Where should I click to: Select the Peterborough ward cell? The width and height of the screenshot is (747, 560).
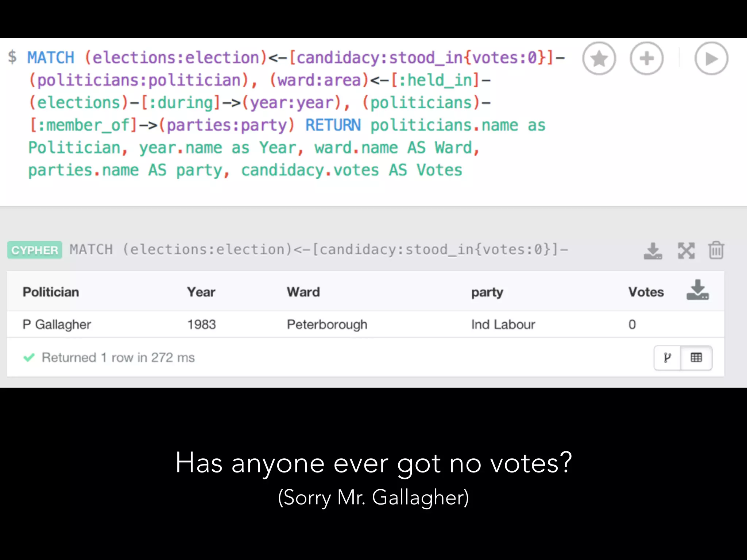point(327,324)
